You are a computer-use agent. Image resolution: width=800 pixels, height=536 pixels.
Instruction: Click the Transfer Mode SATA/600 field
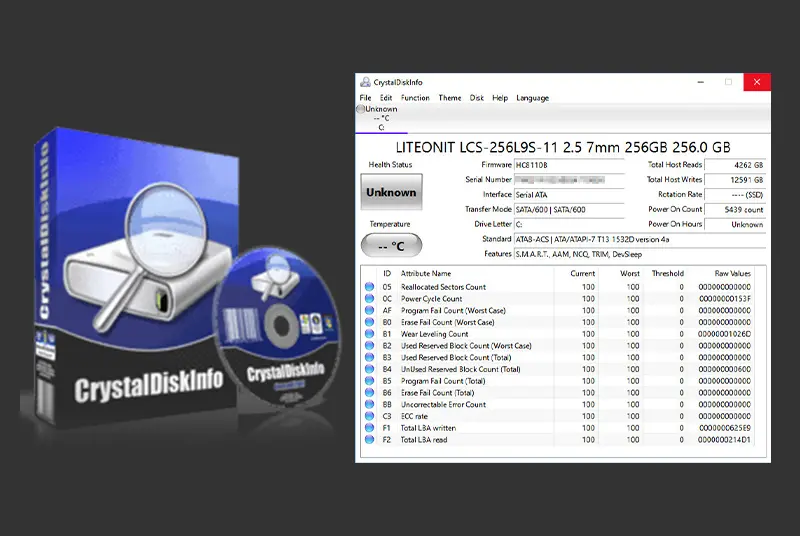(x=569, y=210)
